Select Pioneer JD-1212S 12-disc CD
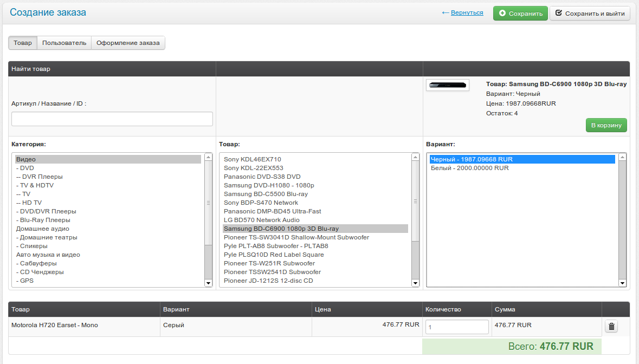Screen dimensions: 639x364 coord(315,281)
